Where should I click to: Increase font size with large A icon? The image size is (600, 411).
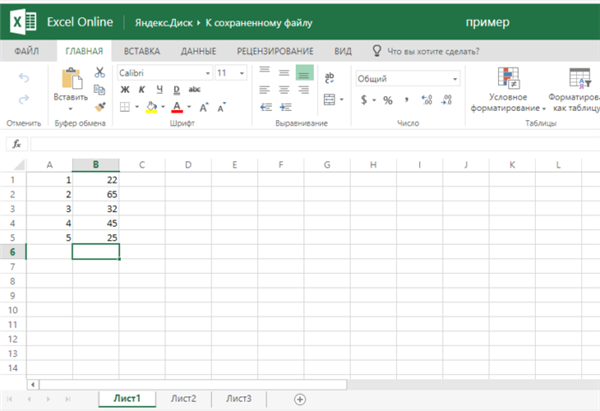click(204, 107)
